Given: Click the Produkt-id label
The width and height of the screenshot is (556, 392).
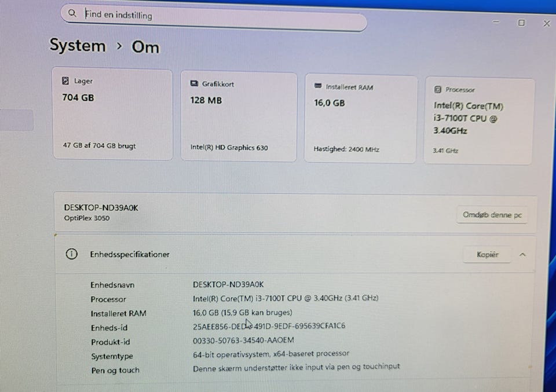Looking at the screenshot, I should (111, 342).
